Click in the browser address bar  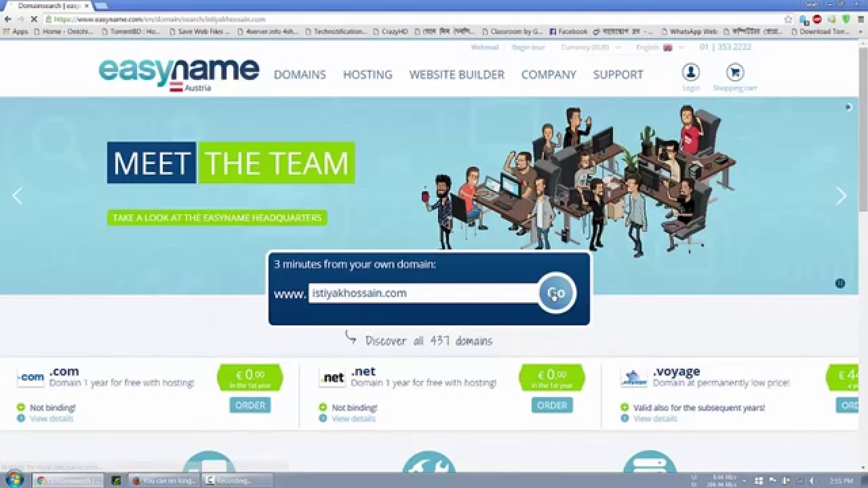[x=414, y=19]
